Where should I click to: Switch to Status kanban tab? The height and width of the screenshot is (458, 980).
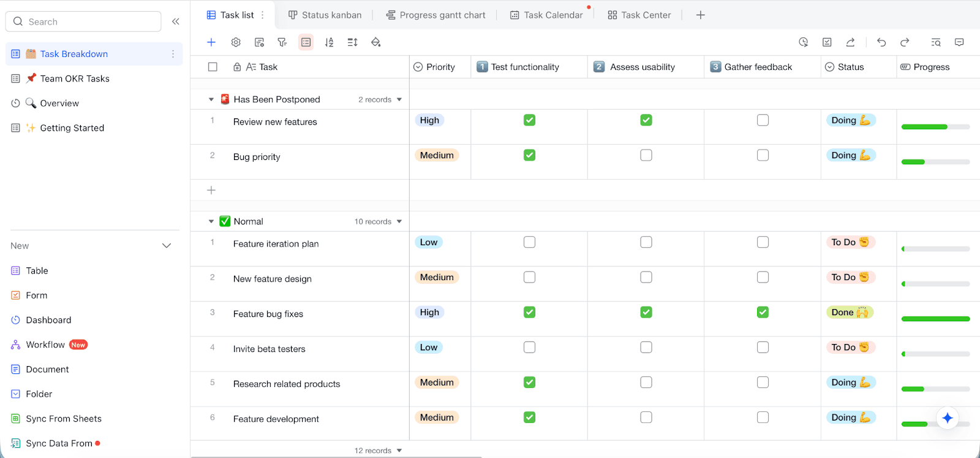(325, 15)
